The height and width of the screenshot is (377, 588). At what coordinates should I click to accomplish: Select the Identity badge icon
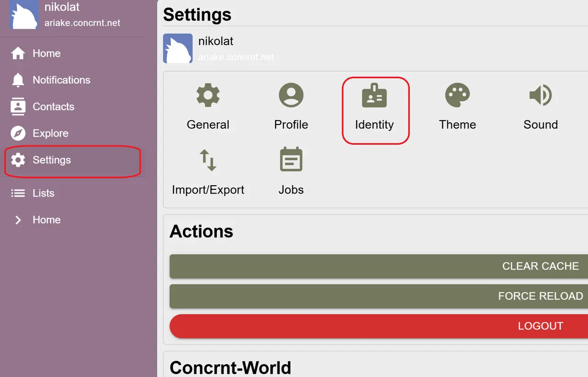[374, 96]
